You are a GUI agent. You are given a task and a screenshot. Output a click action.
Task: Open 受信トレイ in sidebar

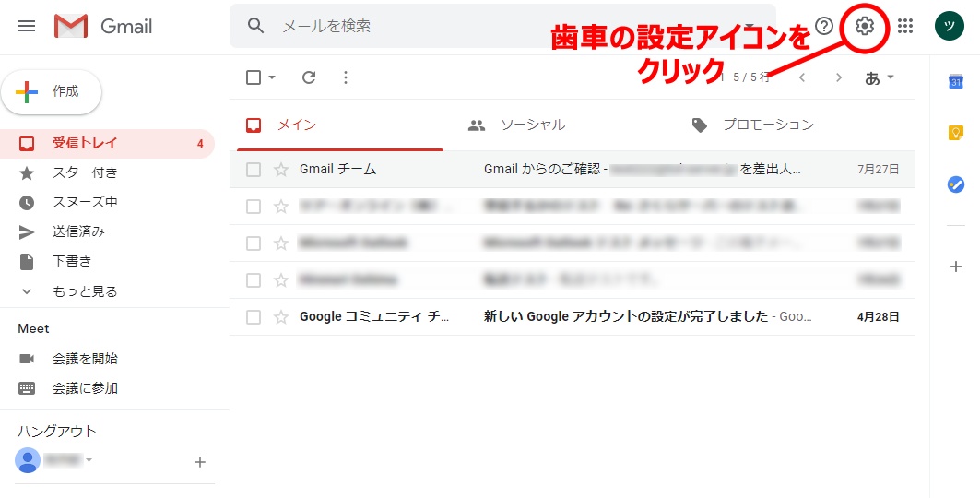pos(108,144)
